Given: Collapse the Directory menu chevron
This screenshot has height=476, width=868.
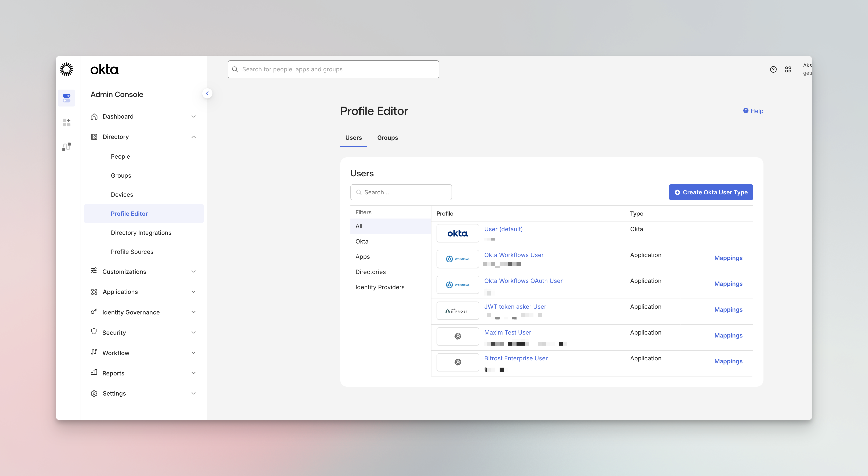Looking at the screenshot, I should coord(193,137).
